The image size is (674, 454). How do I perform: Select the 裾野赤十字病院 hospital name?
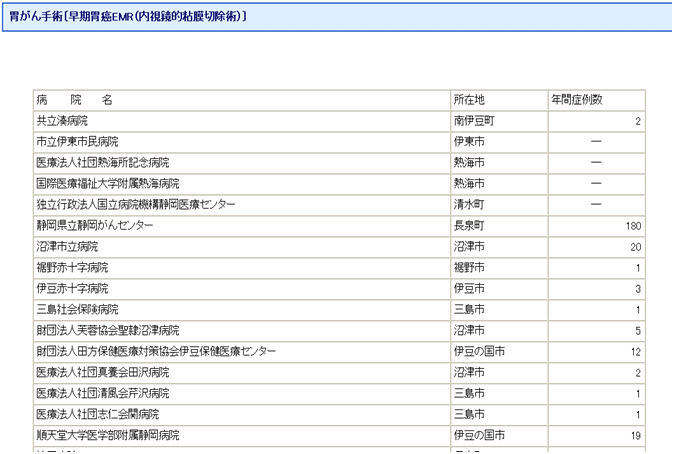72,268
